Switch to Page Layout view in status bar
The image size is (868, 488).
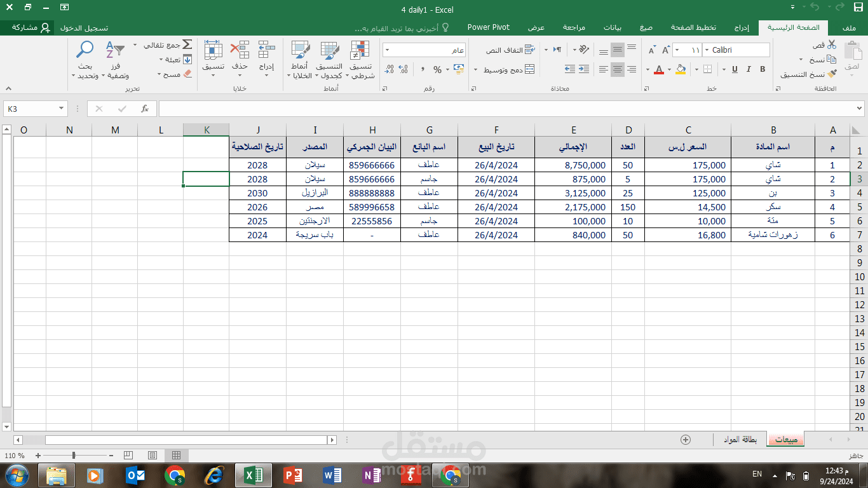click(153, 455)
